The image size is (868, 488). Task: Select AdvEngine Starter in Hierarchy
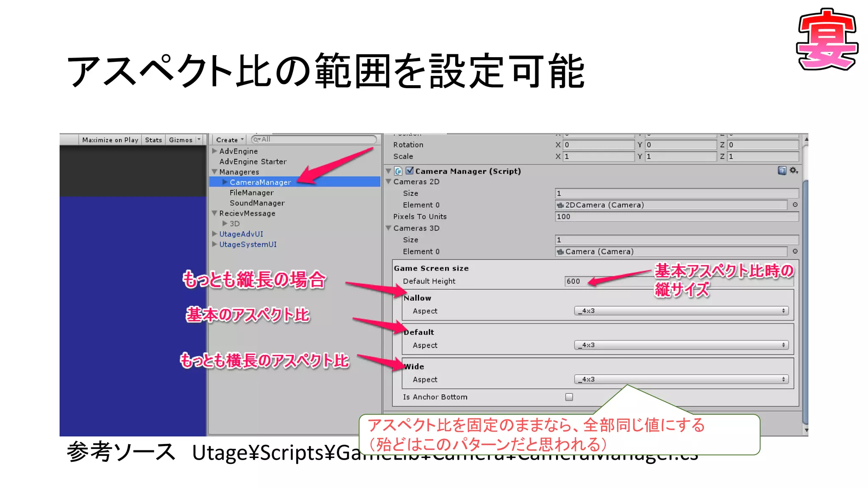pos(253,161)
